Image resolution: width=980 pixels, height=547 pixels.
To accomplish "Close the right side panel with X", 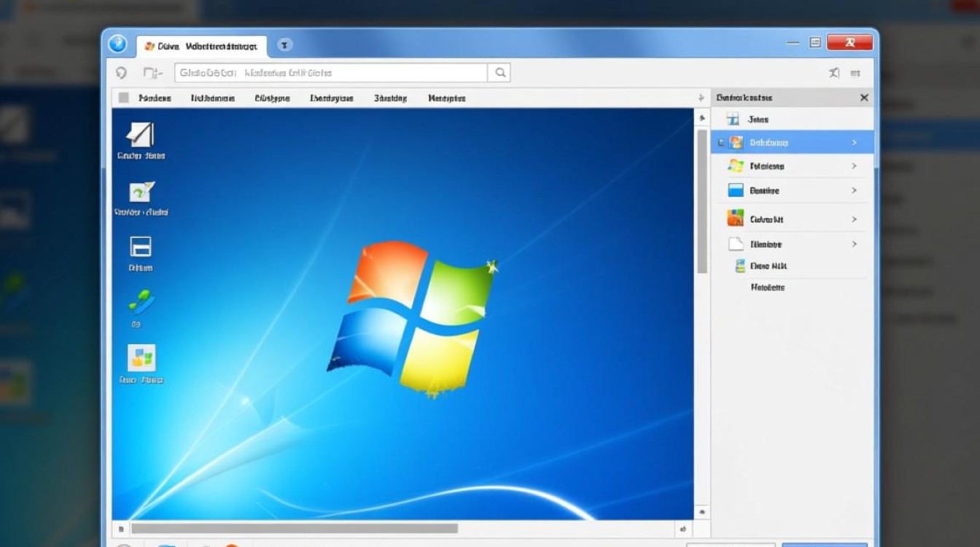I will pos(864,98).
